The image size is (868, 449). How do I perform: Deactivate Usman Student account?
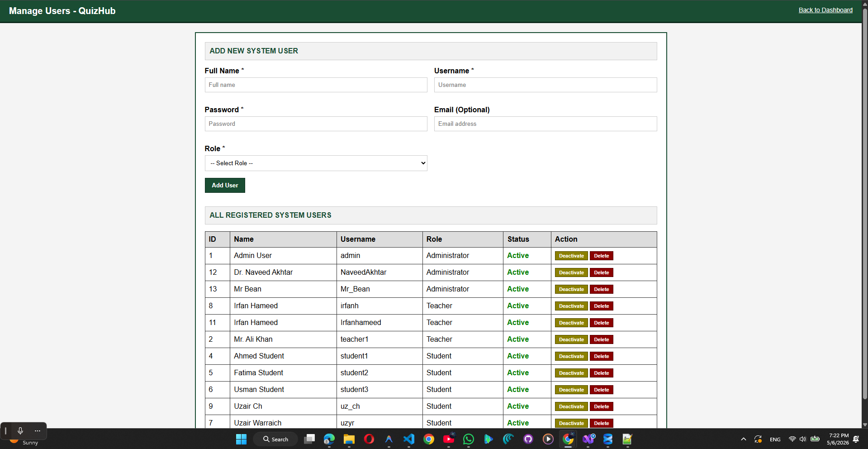click(571, 390)
